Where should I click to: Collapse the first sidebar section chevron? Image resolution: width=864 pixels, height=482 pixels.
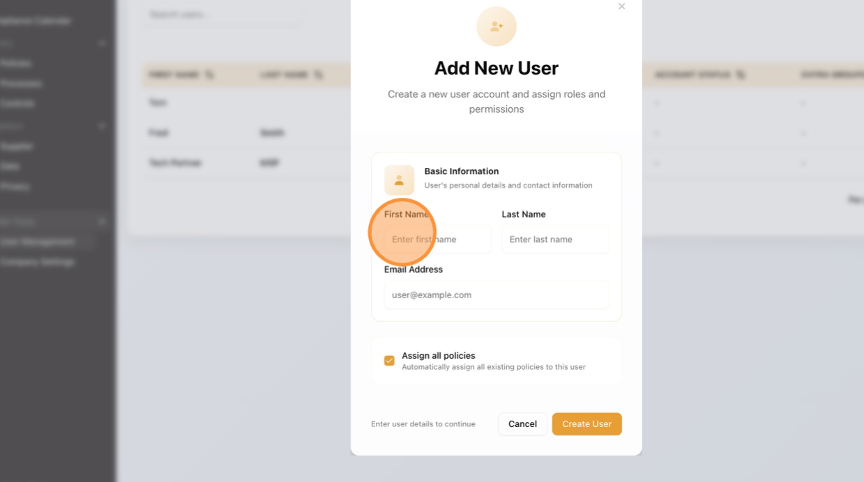(x=102, y=43)
